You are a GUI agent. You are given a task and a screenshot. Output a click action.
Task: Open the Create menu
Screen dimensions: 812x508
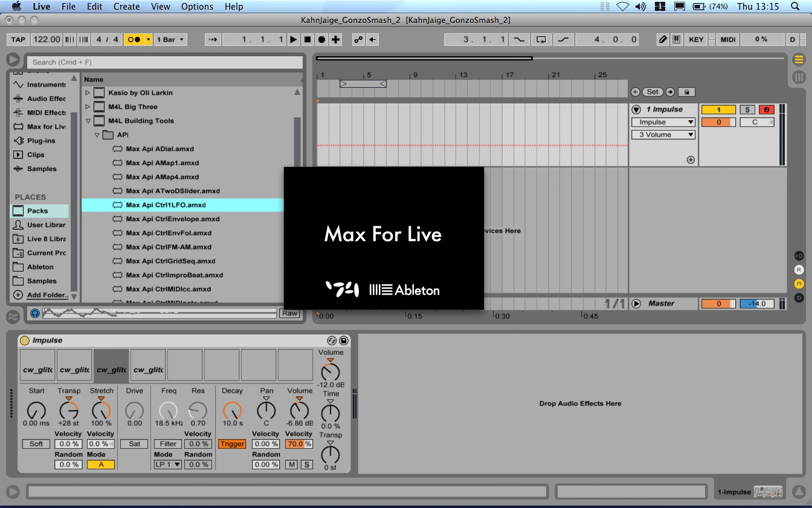click(x=126, y=7)
